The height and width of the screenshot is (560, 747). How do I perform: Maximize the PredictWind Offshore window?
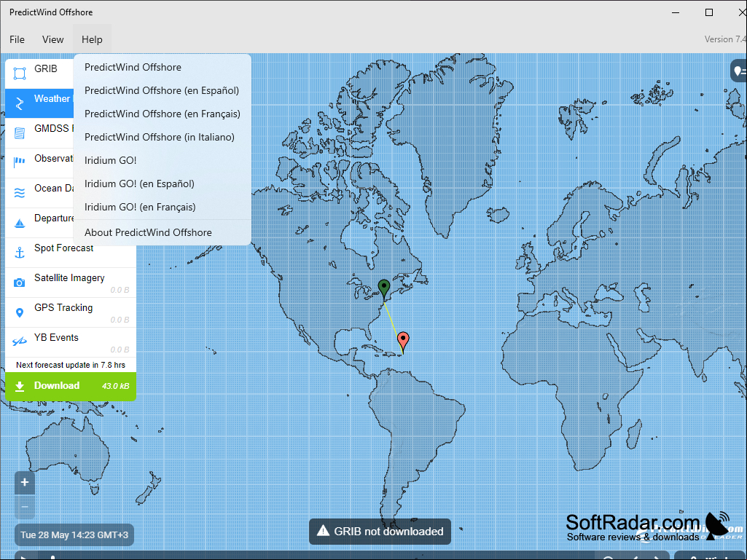(709, 12)
